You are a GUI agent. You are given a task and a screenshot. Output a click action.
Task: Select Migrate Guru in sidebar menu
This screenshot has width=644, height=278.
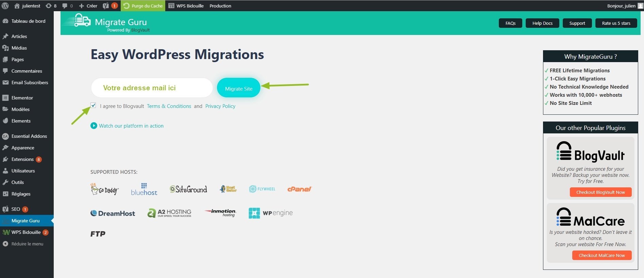tap(27, 221)
